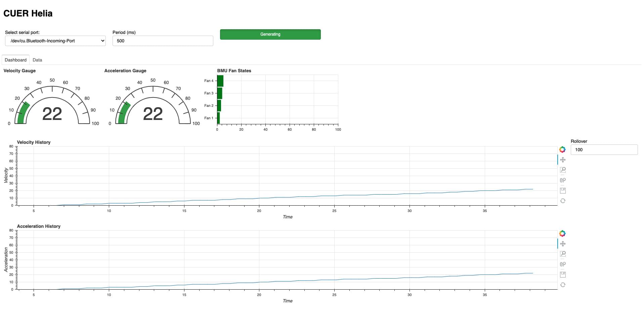Select Box Zoom tool for Velocity History
The width and height of the screenshot is (644, 336).
563,170
